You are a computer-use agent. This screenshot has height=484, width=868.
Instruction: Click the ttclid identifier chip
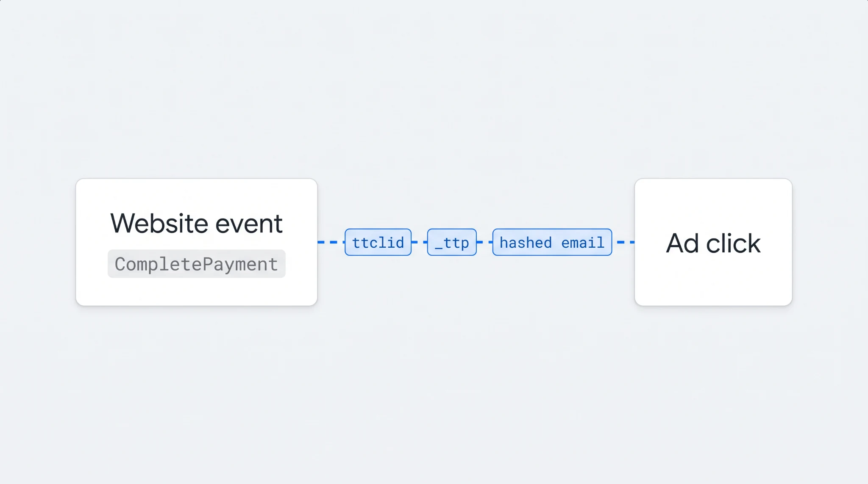[x=378, y=242]
